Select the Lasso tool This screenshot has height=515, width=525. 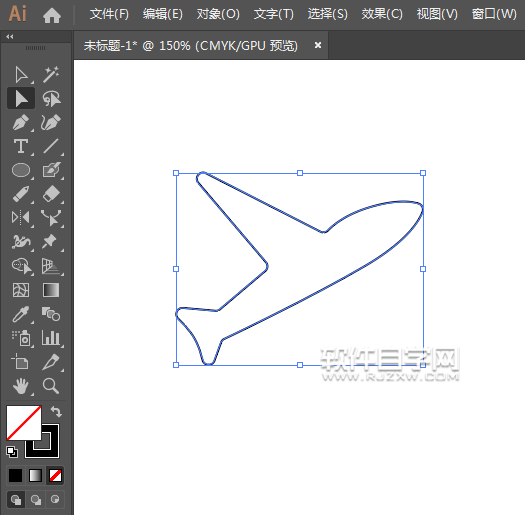tap(51, 98)
